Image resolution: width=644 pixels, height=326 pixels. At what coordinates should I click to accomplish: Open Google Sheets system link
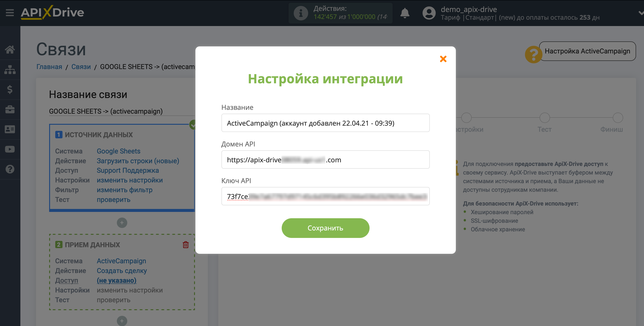point(118,151)
